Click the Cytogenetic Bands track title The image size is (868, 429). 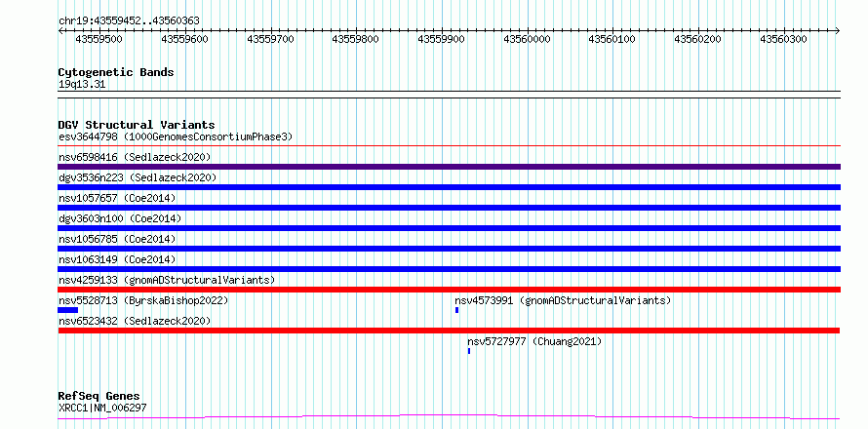(116, 72)
